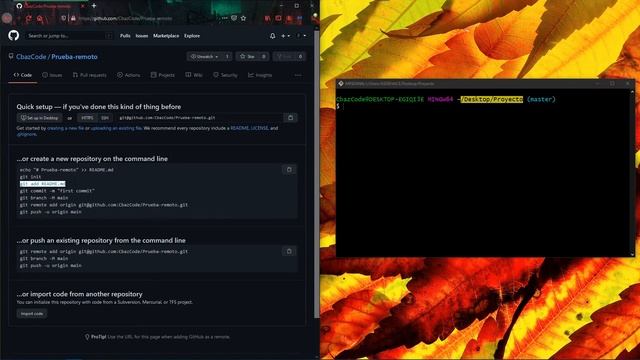This screenshot has height=360, width=640.
Task: Click the Pocket save icon in address bar
Action: tap(234, 18)
